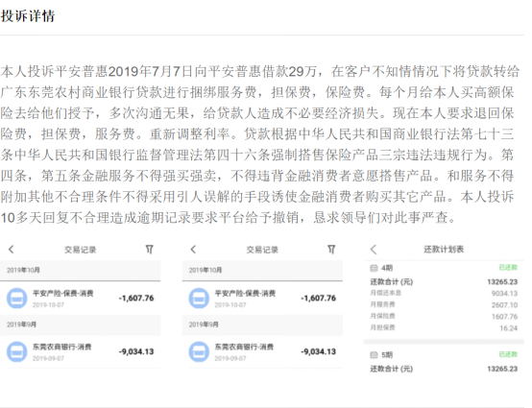Click 交易记录 title in middle screenshot
Screen dimensions: 532x408
262,250
